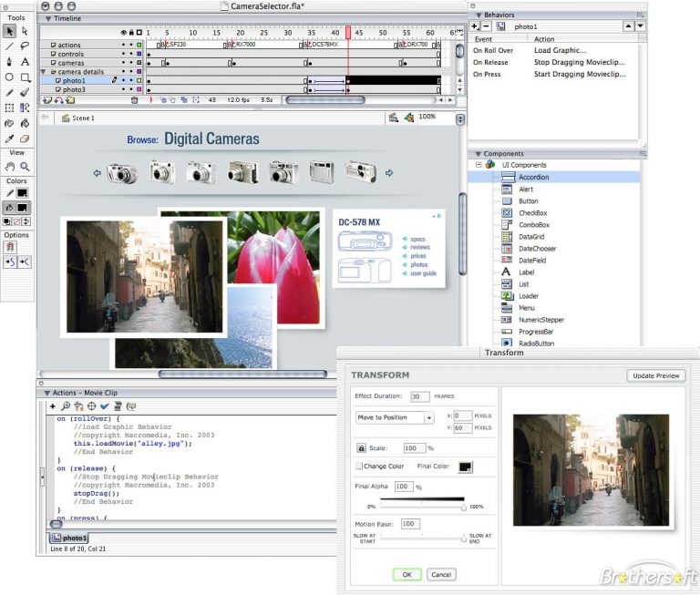This screenshot has width=700, height=595.
Task: Select the Pen tool
Action: point(9,62)
